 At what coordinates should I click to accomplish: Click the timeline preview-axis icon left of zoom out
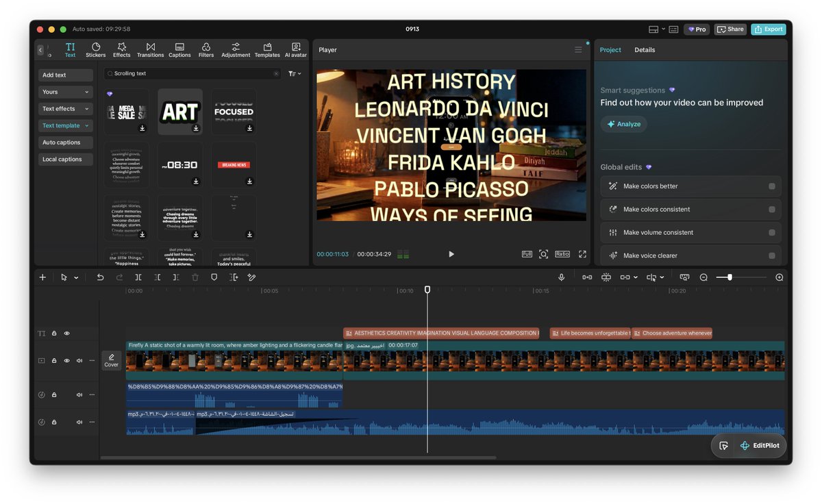coord(684,277)
